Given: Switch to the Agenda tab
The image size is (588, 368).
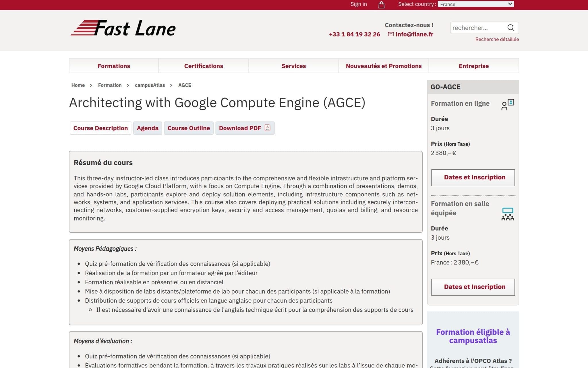Looking at the screenshot, I should pyautogui.click(x=148, y=128).
